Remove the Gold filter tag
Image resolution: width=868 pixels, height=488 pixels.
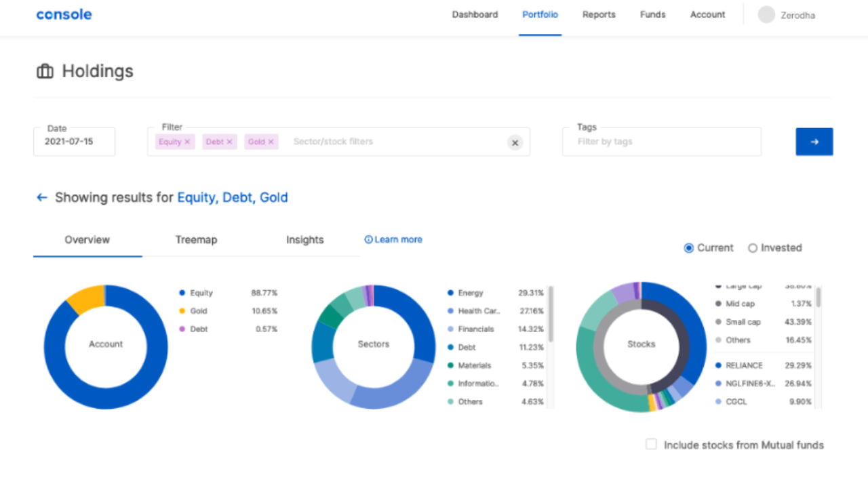click(271, 142)
